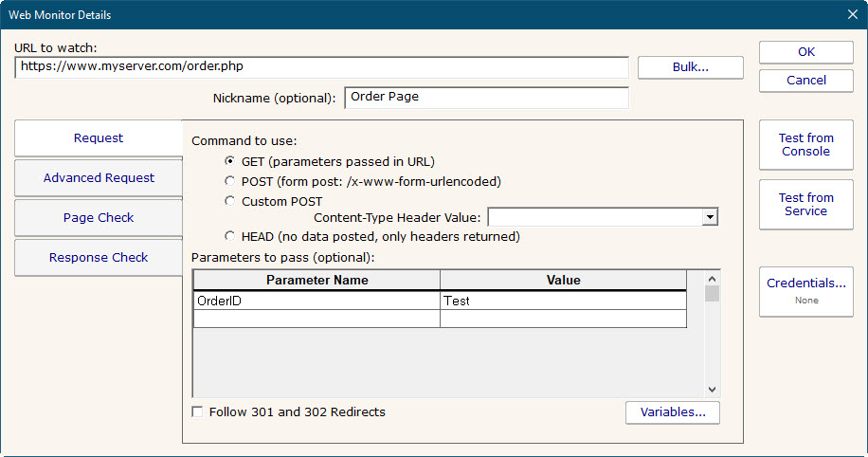868x457 pixels.
Task: Close the Web Monitor Details dialog
Action: (x=850, y=14)
